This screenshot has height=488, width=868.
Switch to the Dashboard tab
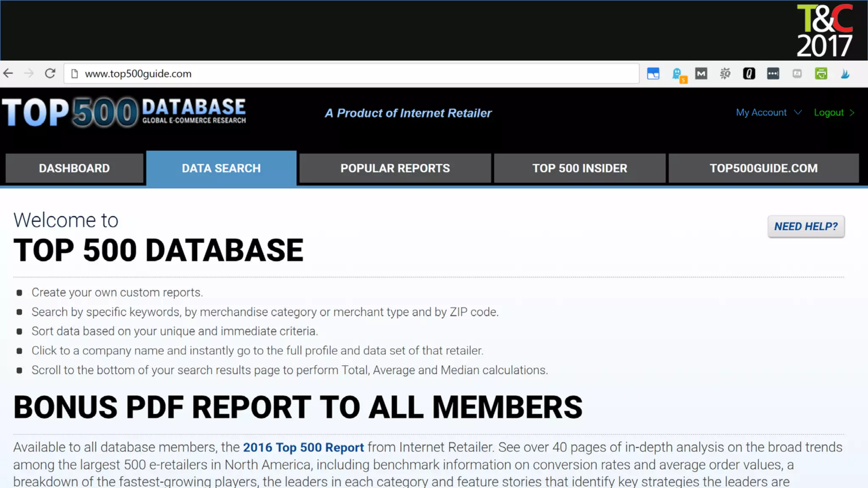[x=74, y=168]
